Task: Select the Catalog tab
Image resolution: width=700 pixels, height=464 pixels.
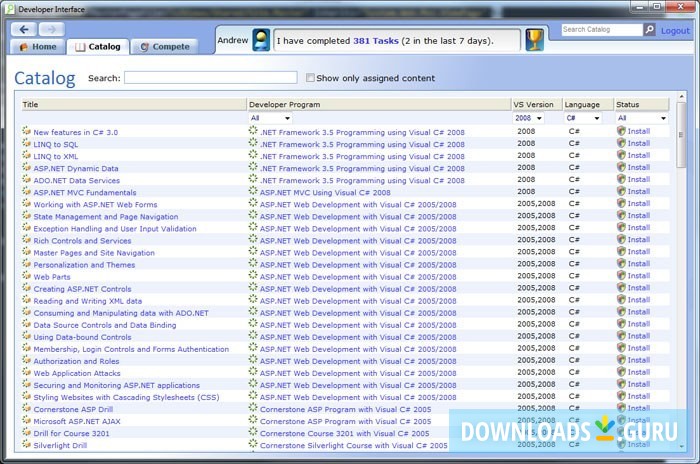Action: (98, 46)
